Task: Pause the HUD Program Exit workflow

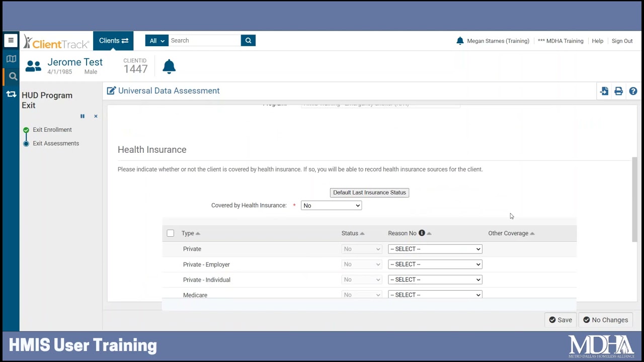Action: [x=83, y=116]
